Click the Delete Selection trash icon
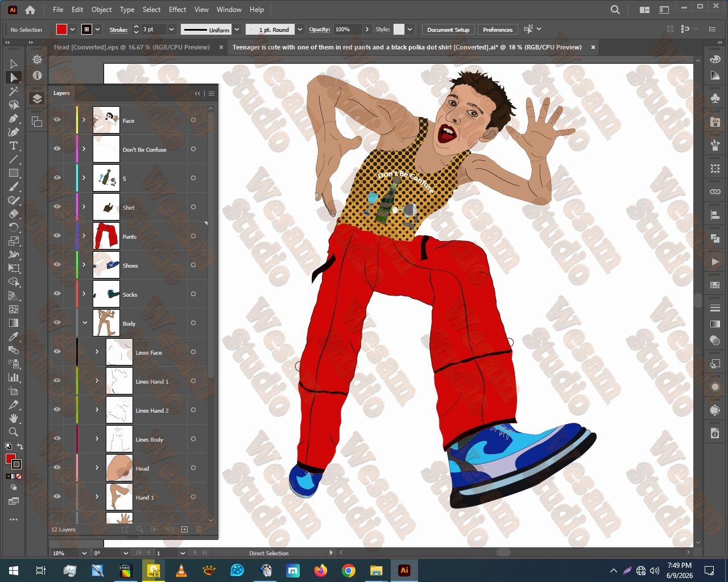 [x=199, y=529]
